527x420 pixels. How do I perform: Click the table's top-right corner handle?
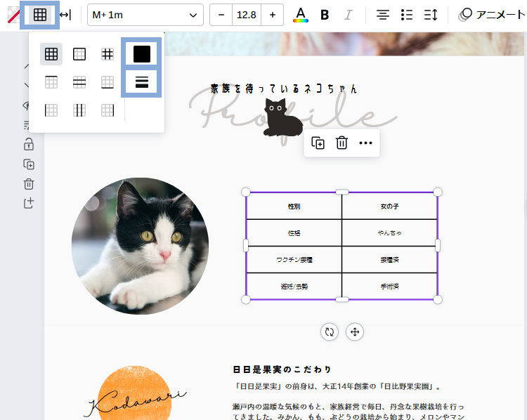click(x=438, y=192)
